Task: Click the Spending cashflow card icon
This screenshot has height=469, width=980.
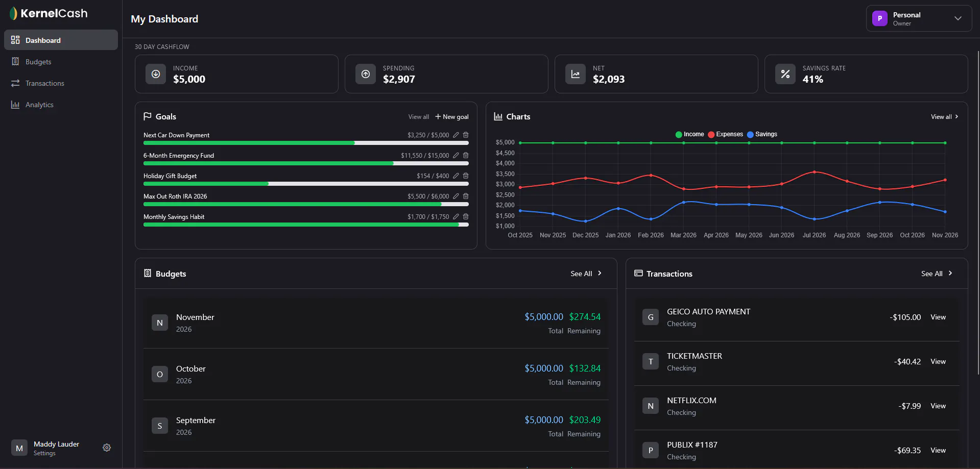Action: click(x=366, y=74)
